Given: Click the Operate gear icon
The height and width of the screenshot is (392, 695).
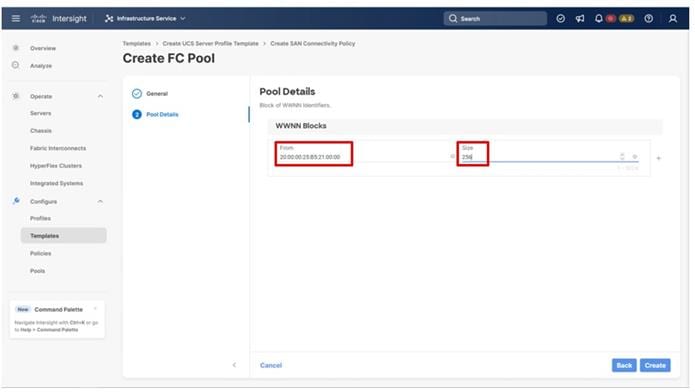Looking at the screenshot, I should [x=16, y=96].
